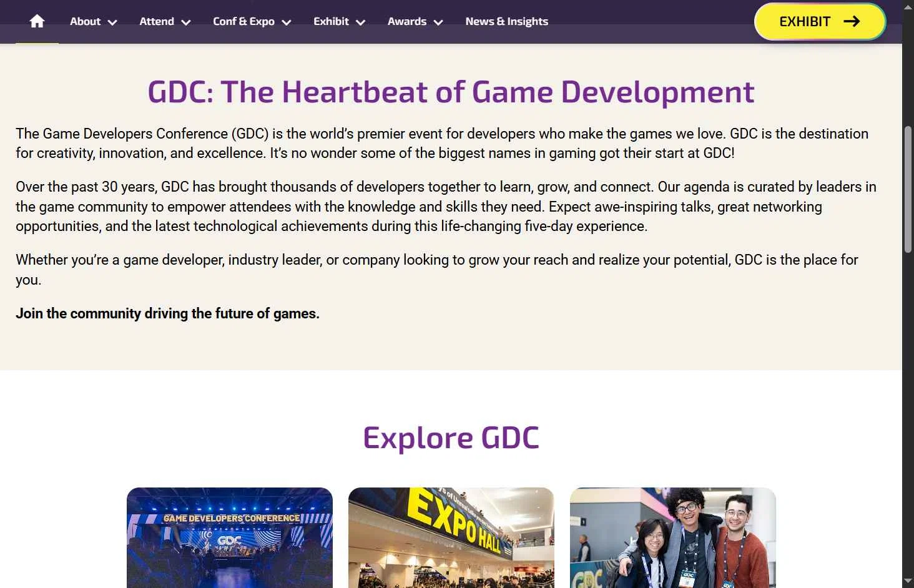This screenshot has width=914, height=588.
Task: Open the Exhibit menu item in navbar
Action: tap(331, 21)
